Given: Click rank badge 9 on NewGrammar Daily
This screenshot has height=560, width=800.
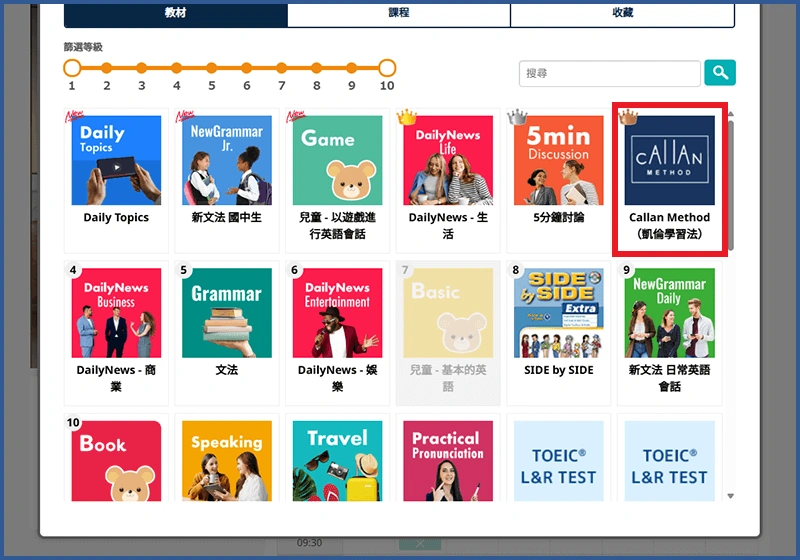Looking at the screenshot, I should click(x=627, y=270).
